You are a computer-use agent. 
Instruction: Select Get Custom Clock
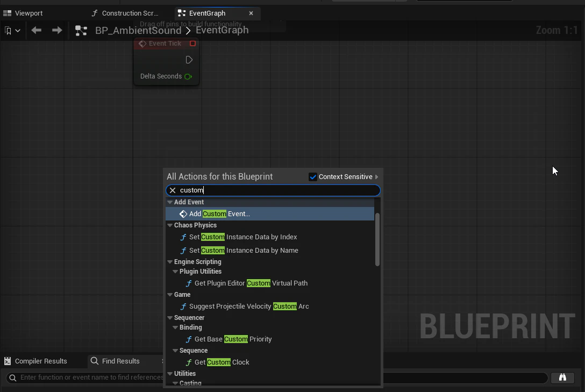tap(270, 362)
